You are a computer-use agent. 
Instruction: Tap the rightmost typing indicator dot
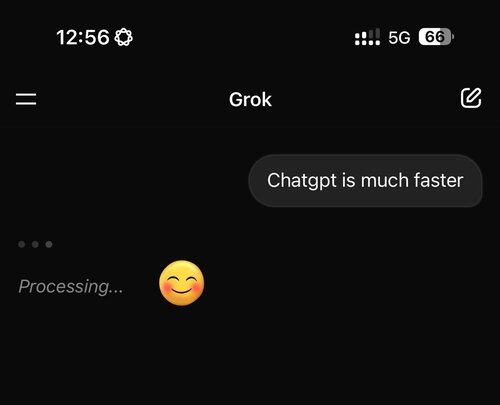coord(49,244)
